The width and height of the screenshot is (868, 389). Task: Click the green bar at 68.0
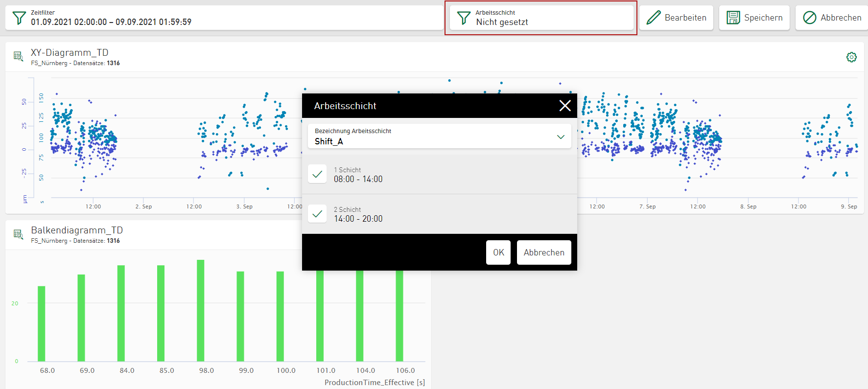point(42,324)
